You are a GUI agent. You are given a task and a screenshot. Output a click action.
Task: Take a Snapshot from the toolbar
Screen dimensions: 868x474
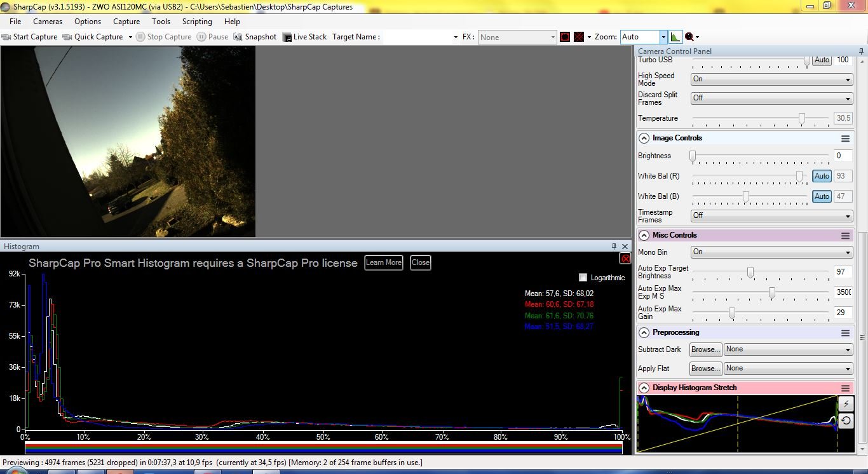click(255, 37)
